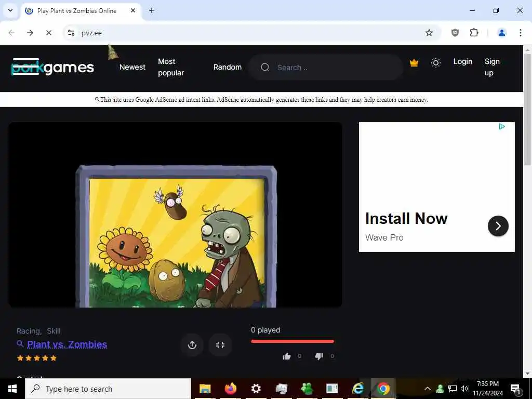Open the Chrome profile avatar icon
The image size is (532, 399).
[x=501, y=33]
